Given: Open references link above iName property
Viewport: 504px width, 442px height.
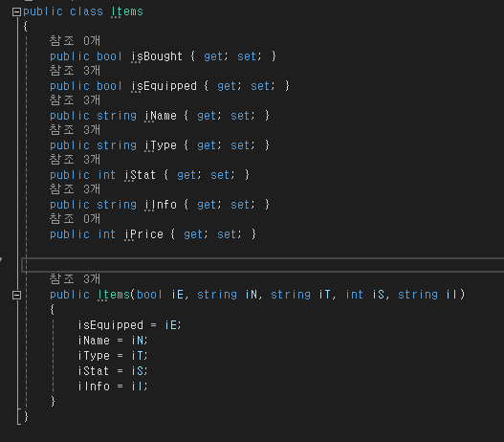Looking at the screenshot, I should coord(75,100).
